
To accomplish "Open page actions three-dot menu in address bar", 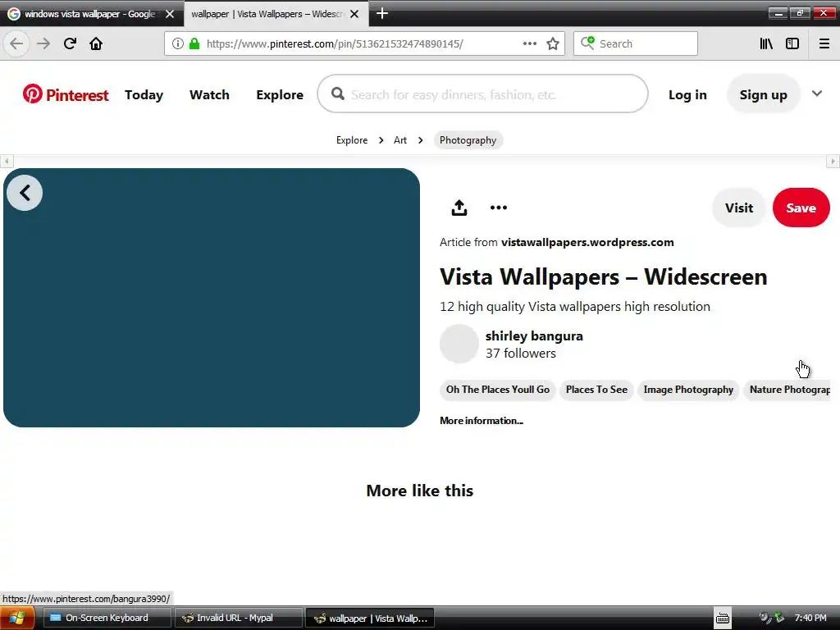I will pyautogui.click(x=530, y=43).
